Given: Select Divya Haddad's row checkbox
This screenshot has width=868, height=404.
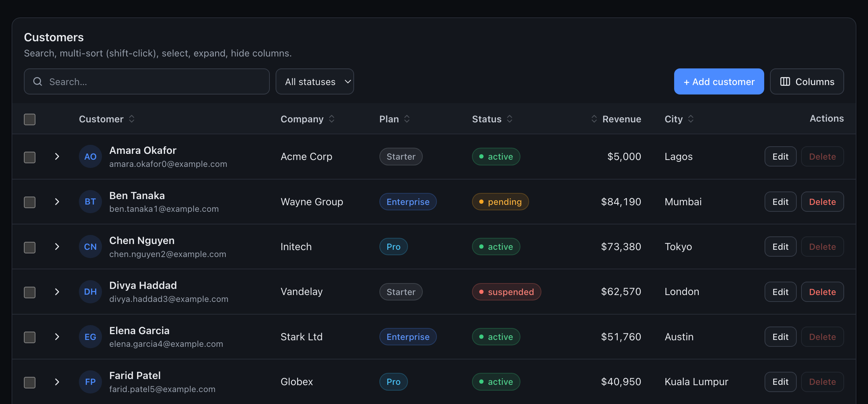Looking at the screenshot, I should 30,293.
